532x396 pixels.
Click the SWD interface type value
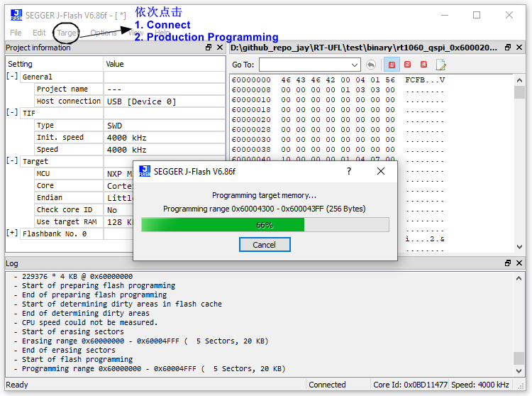click(114, 126)
